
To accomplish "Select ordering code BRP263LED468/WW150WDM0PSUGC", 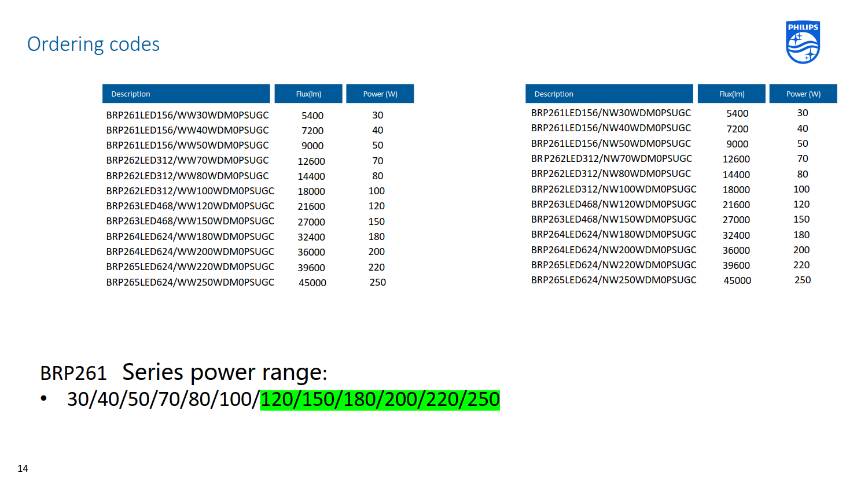I will pos(190,221).
